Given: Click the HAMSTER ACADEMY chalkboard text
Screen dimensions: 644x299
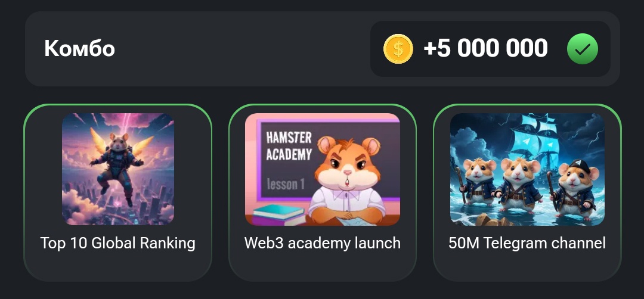Looking at the screenshot, I should click(289, 146).
